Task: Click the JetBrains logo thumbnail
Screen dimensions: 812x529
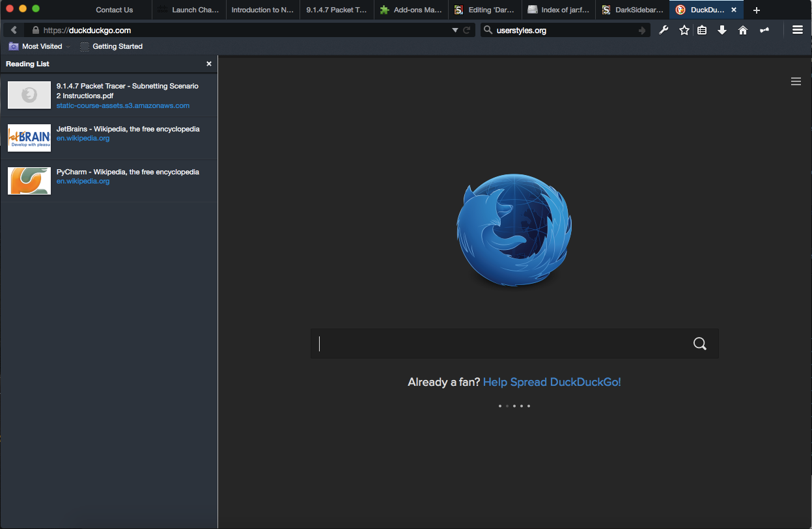Action: point(29,138)
